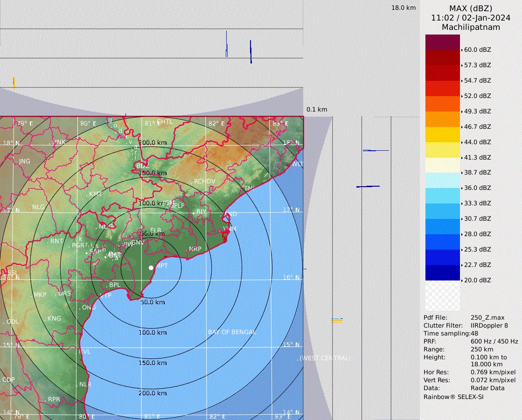Click the yellow band above 44.0 dBZ
This screenshot has width=522, height=420.
442,134
